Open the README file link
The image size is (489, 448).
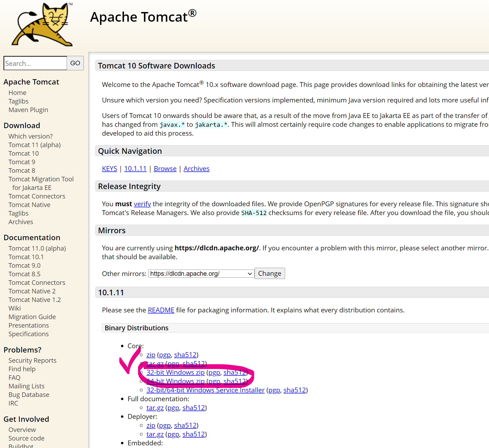point(161,310)
